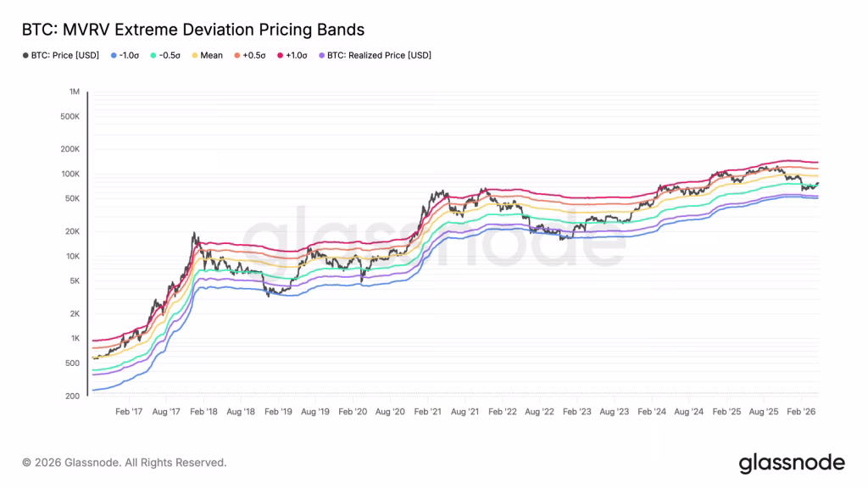Click the chart title 'BTC: MVRV Extreme Deviation Pricing Bands'

[x=192, y=30]
